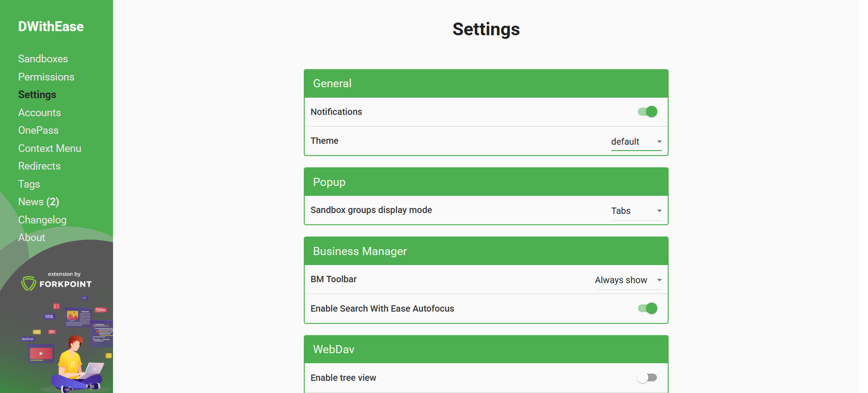Toggle the Notifications switch off
This screenshot has height=393, width=868.
click(647, 112)
